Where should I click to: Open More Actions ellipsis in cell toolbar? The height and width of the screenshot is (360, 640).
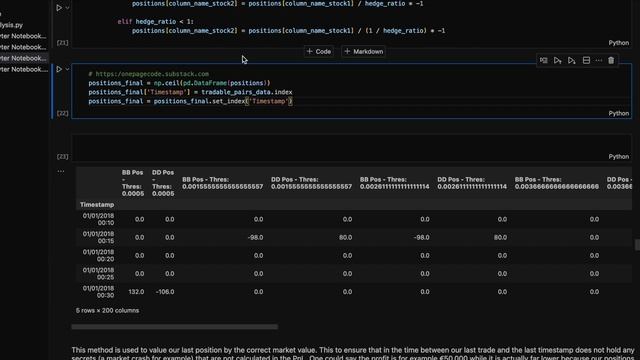pyautogui.click(x=599, y=60)
